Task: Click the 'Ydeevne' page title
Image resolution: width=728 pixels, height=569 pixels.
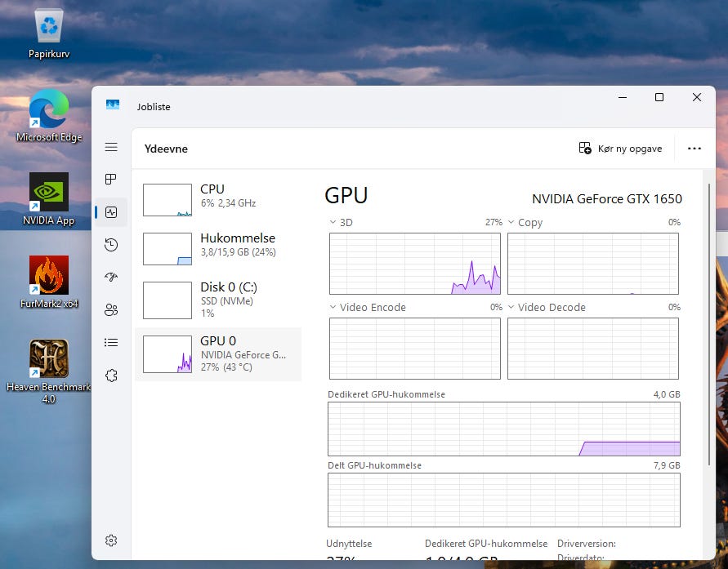Action: pyautogui.click(x=166, y=149)
